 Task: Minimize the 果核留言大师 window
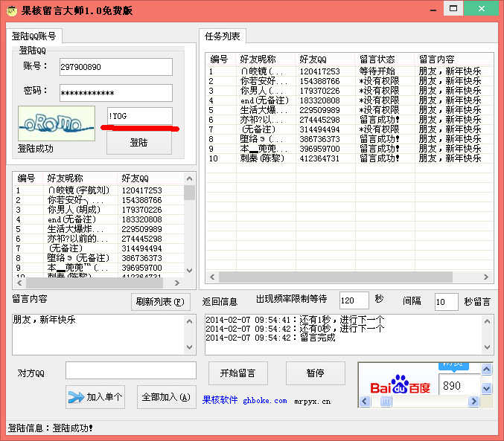click(x=433, y=9)
